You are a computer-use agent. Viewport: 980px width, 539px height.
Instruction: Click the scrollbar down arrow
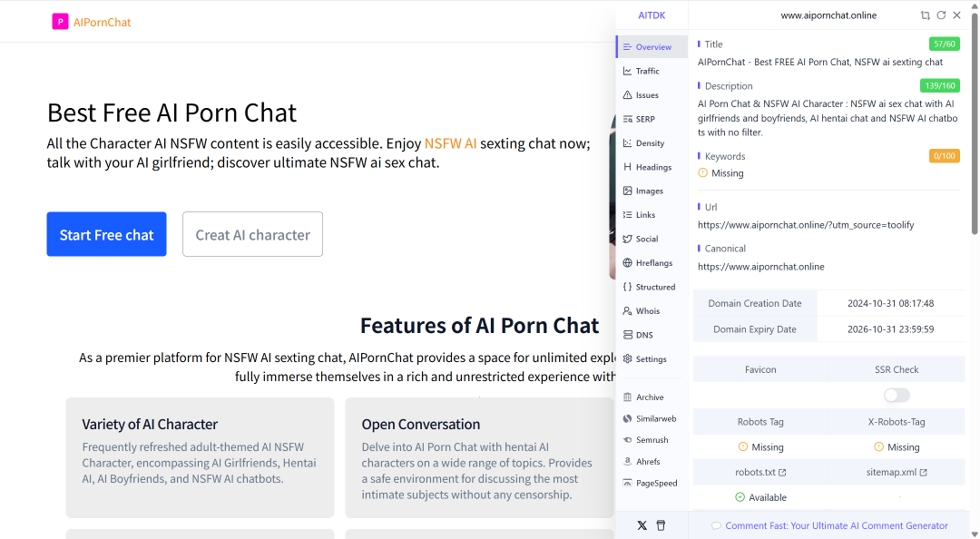tap(975, 534)
